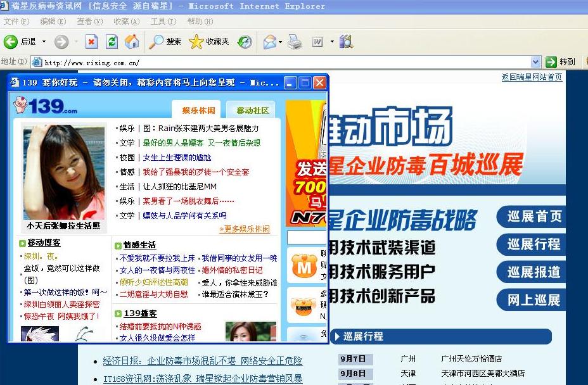Click the 更多娱乐休闲 link
The width and height of the screenshot is (588, 385).
tap(245, 229)
